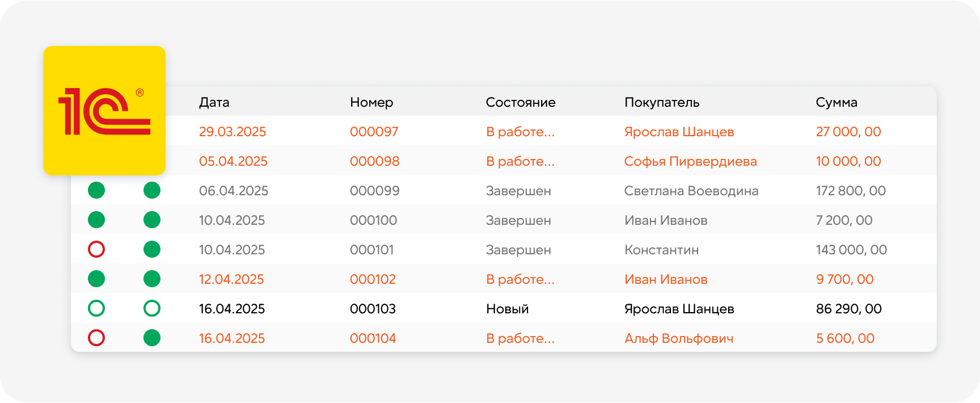The width and height of the screenshot is (980, 403).
Task: Click amount 27 000, 00
Action: pos(848,132)
